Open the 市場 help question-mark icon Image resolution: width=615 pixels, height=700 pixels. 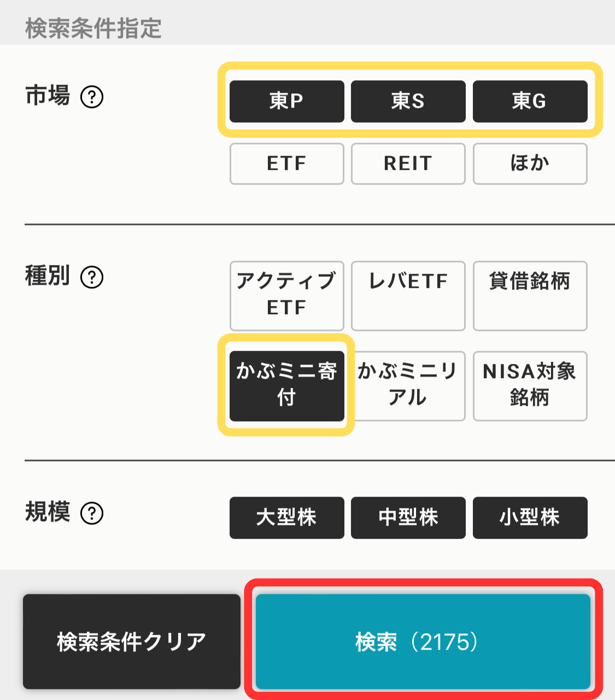(92, 97)
